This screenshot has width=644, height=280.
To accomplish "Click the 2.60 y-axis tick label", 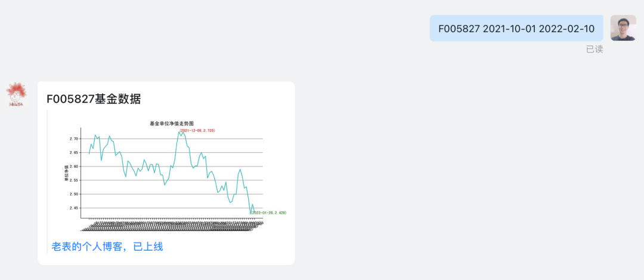I will [74, 167].
